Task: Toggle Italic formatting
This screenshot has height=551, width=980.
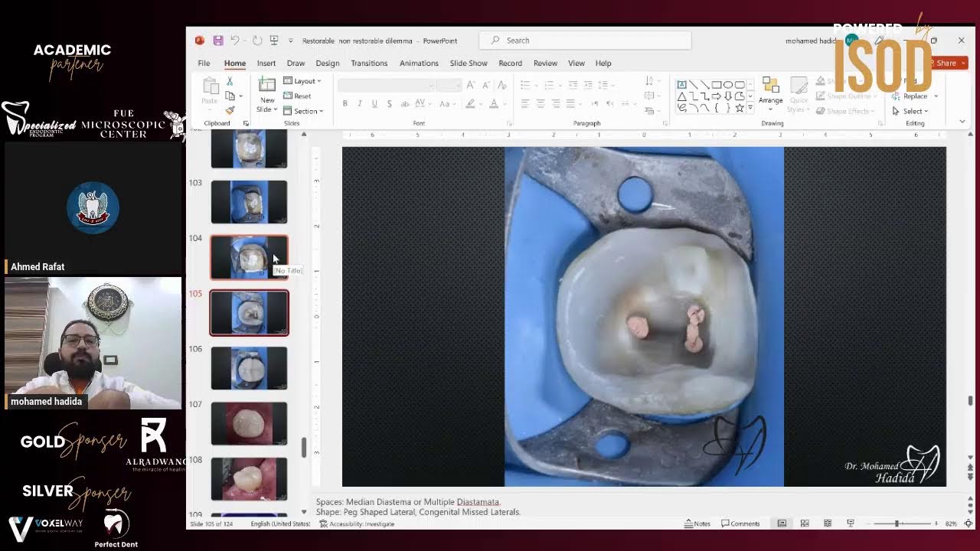Action: pyautogui.click(x=360, y=103)
